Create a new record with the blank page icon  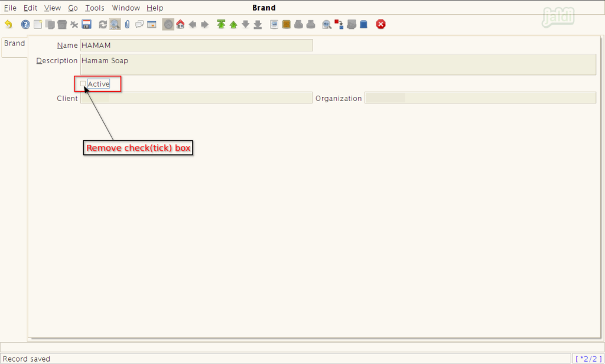click(x=38, y=24)
